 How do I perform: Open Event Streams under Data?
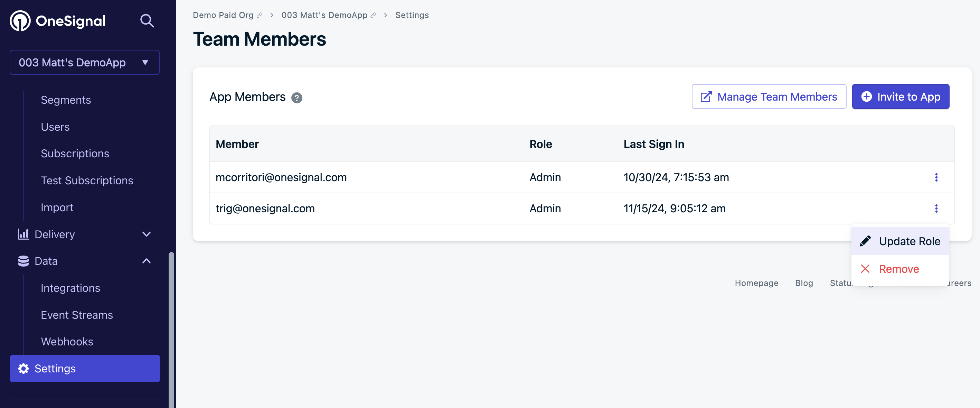coord(77,315)
